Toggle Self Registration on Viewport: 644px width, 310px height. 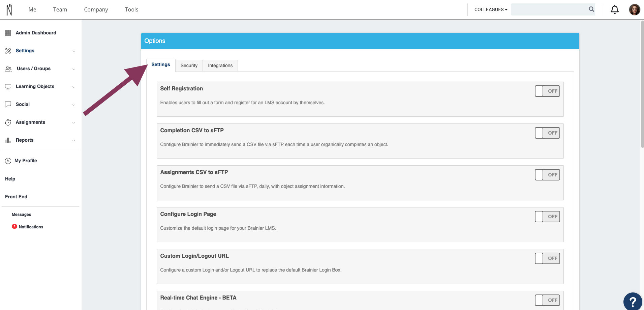click(547, 91)
